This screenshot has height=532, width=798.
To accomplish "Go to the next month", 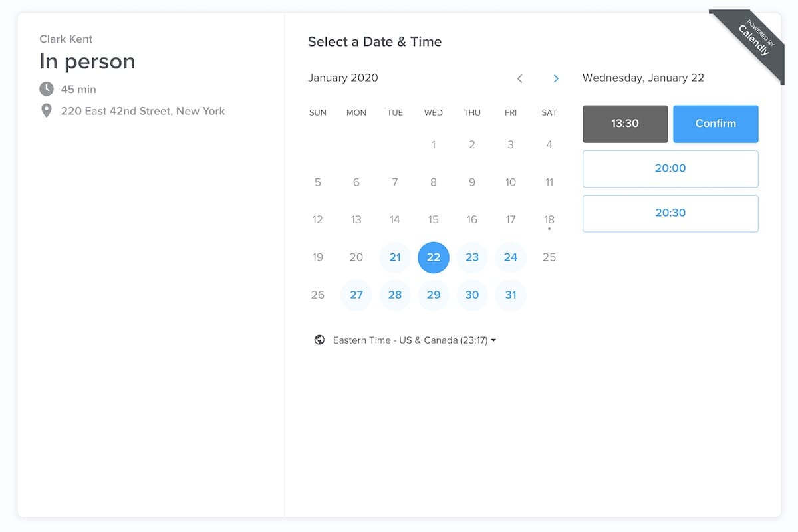I will (x=556, y=78).
